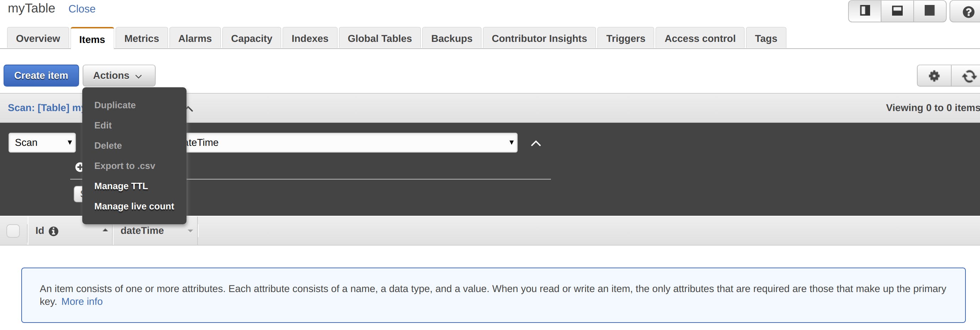Select Duplicate from Actions menu

115,105
